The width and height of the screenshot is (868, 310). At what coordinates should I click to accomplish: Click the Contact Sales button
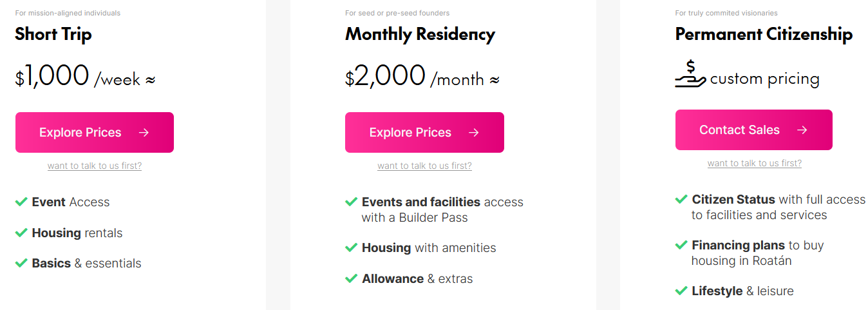753,130
